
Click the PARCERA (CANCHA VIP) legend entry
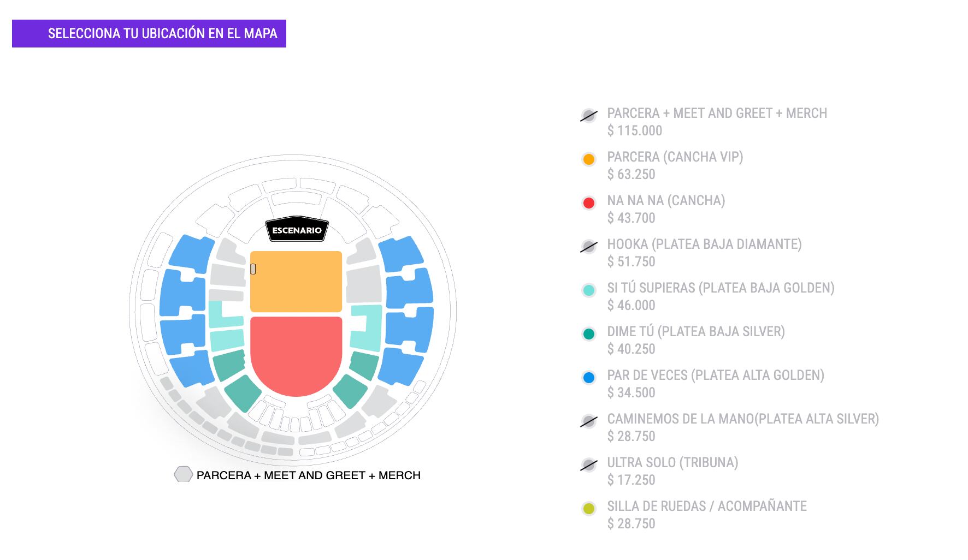point(675,158)
